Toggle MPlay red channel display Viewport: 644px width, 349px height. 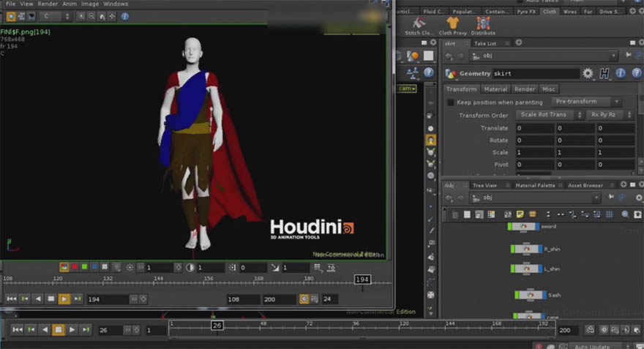point(75,267)
